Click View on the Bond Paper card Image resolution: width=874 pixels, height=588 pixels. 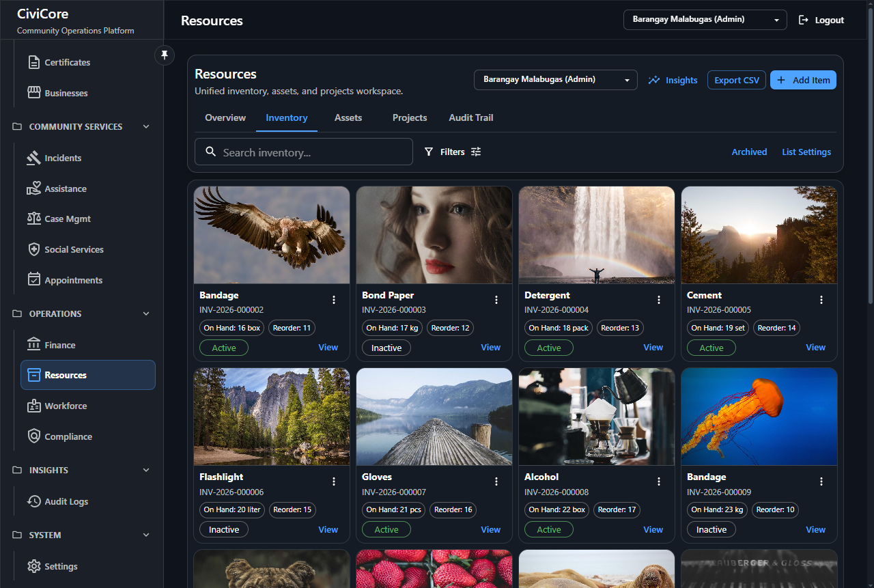coord(490,347)
